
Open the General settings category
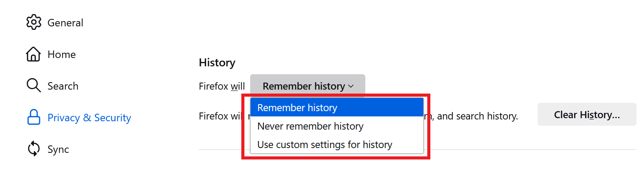65,22
